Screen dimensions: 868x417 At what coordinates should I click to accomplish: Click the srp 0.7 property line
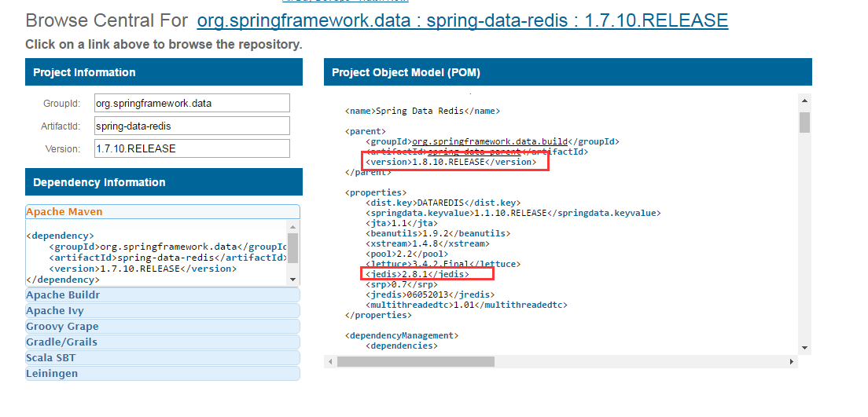tap(402, 285)
